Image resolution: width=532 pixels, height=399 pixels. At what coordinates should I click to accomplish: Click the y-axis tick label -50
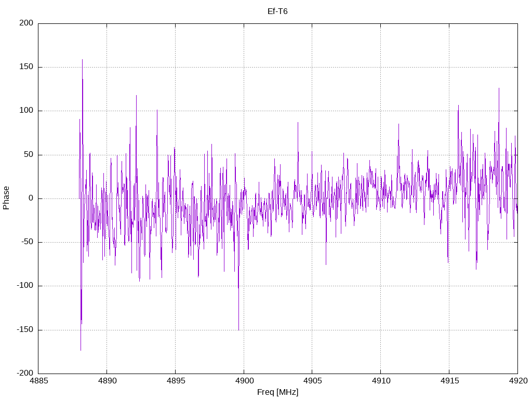27,242
